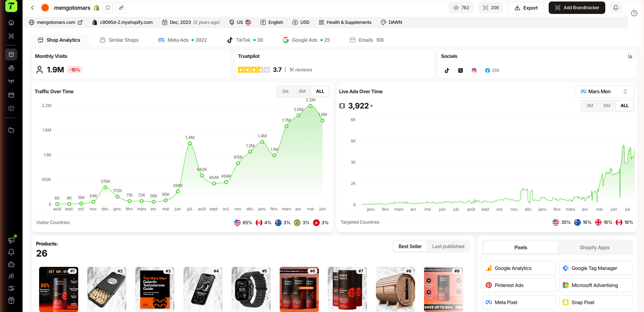Viewport: 644px width, 312px height.
Task: Set Live Ads range to 6M
Action: 607,105
